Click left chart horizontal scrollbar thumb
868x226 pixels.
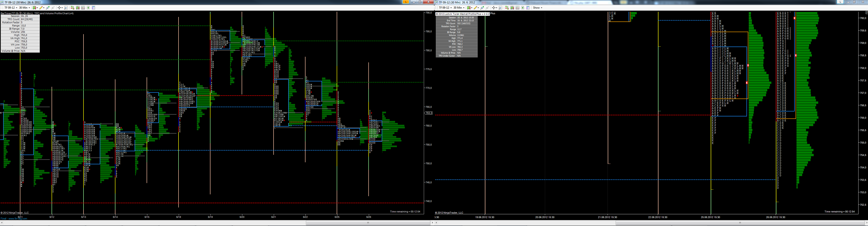tap(368, 222)
